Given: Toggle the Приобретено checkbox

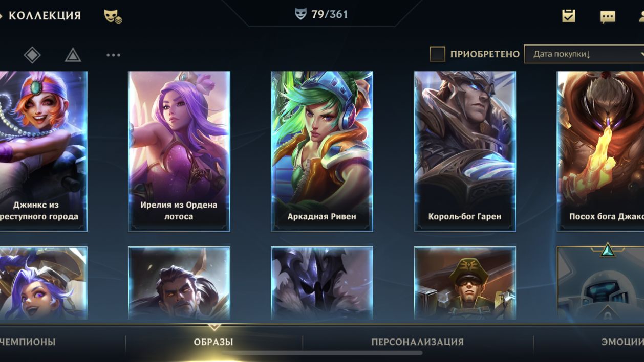Looking at the screenshot, I should tap(437, 54).
